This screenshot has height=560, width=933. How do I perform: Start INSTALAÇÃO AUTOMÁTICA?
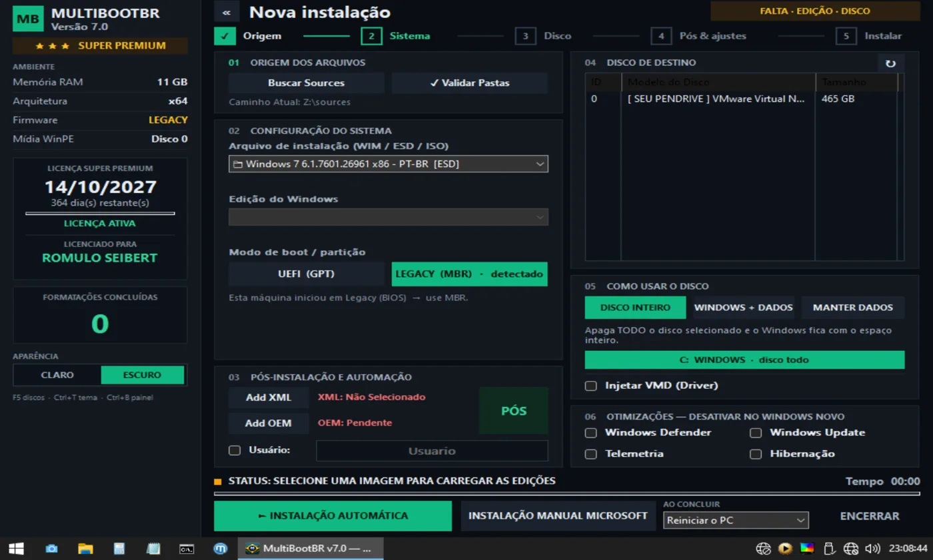[x=333, y=516]
